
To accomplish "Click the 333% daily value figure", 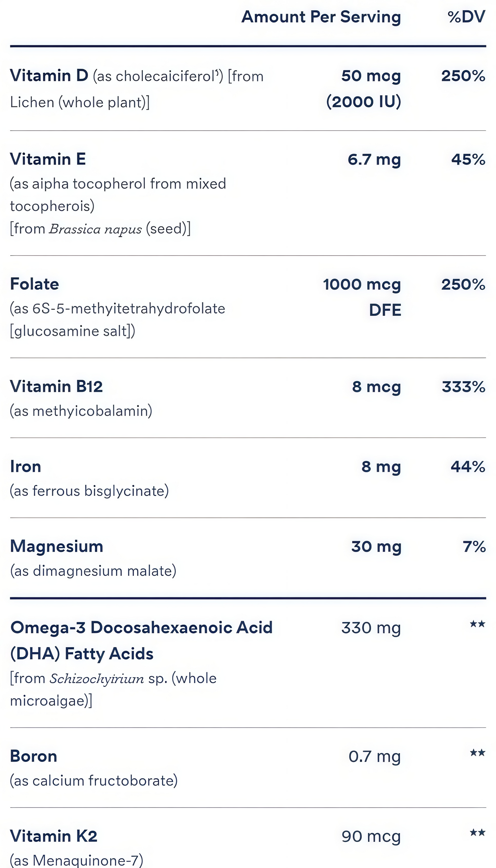I will click(x=463, y=387).
